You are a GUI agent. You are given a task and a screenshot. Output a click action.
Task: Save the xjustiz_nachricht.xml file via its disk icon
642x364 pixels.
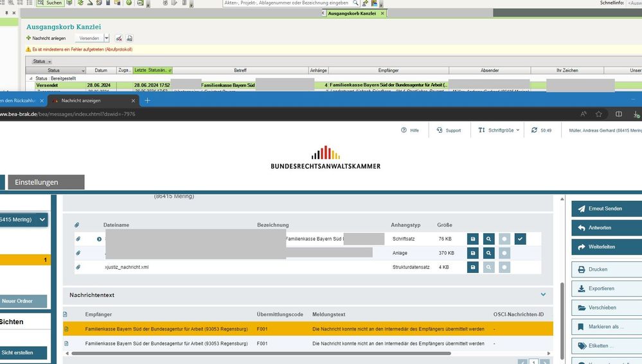(472, 267)
